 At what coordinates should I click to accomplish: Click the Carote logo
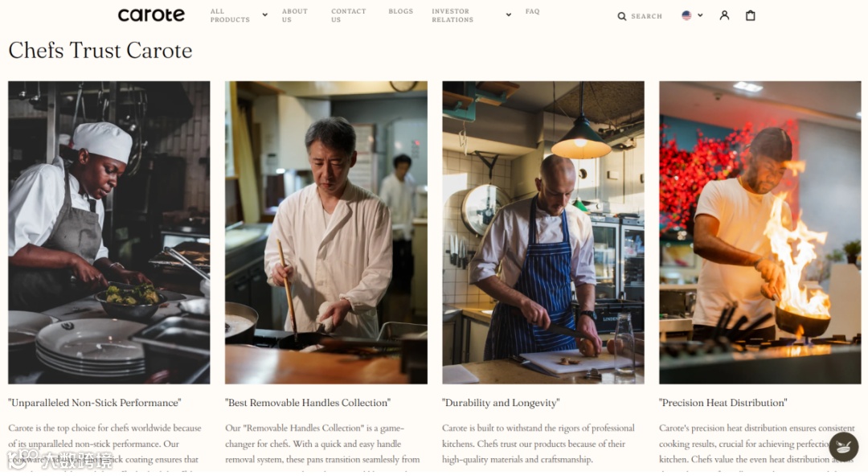coord(151,15)
